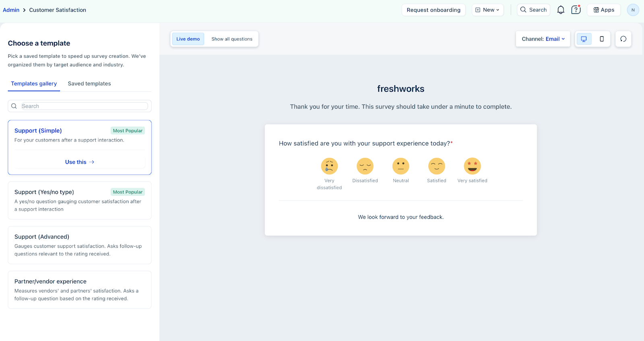This screenshot has width=644, height=341.
Task: Open the Saved templates tab
Action: point(89,84)
